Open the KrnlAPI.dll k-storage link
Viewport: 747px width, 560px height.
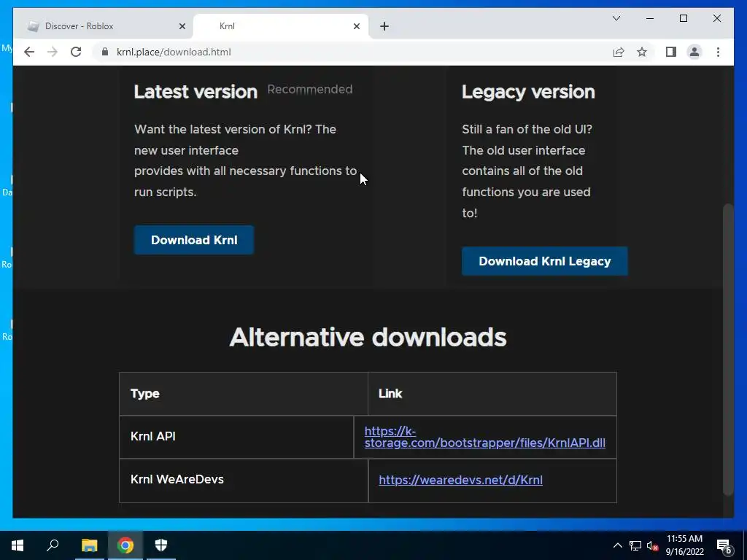(x=485, y=437)
